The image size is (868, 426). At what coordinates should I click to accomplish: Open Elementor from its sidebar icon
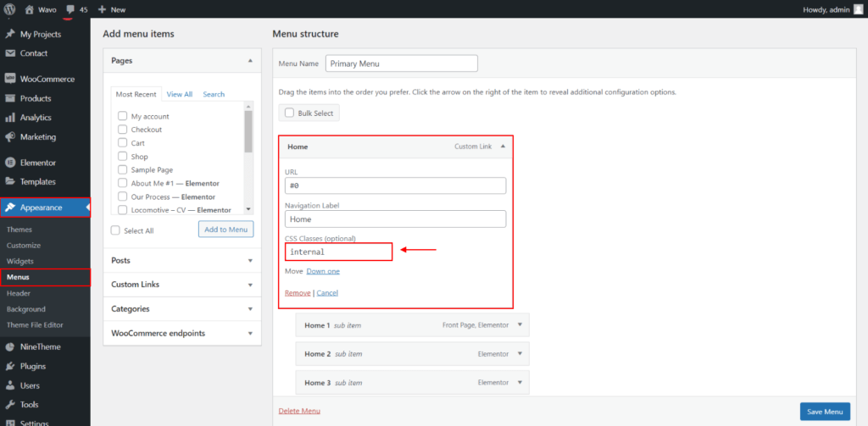pos(10,163)
